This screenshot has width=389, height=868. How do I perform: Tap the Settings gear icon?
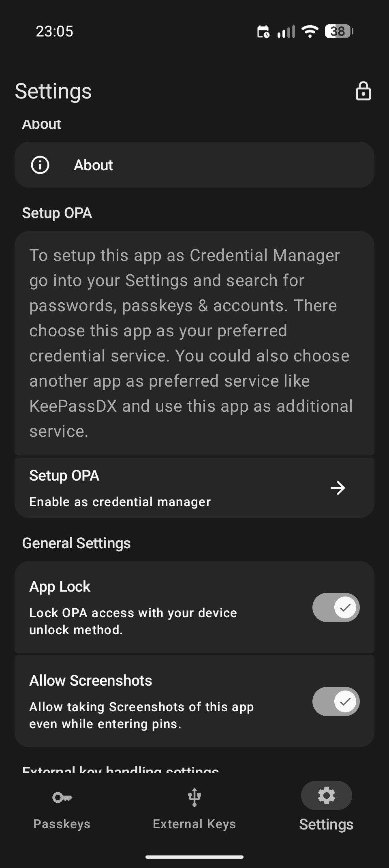(326, 795)
